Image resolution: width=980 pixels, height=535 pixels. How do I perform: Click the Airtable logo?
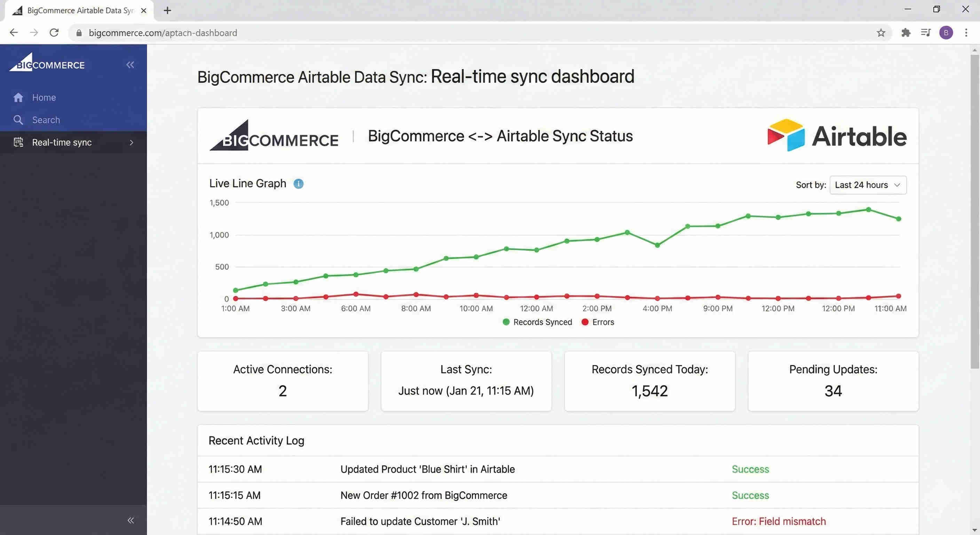point(837,135)
